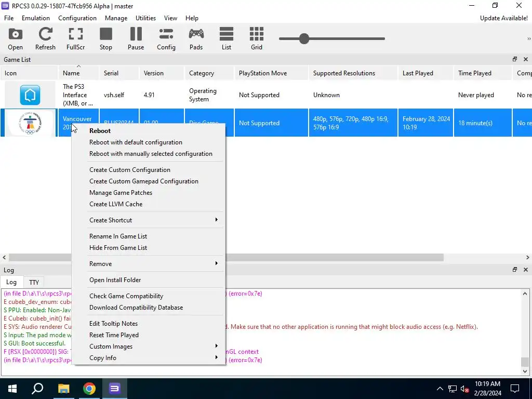
Task: Expand the Custom Images submenu
Action: tap(149, 347)
